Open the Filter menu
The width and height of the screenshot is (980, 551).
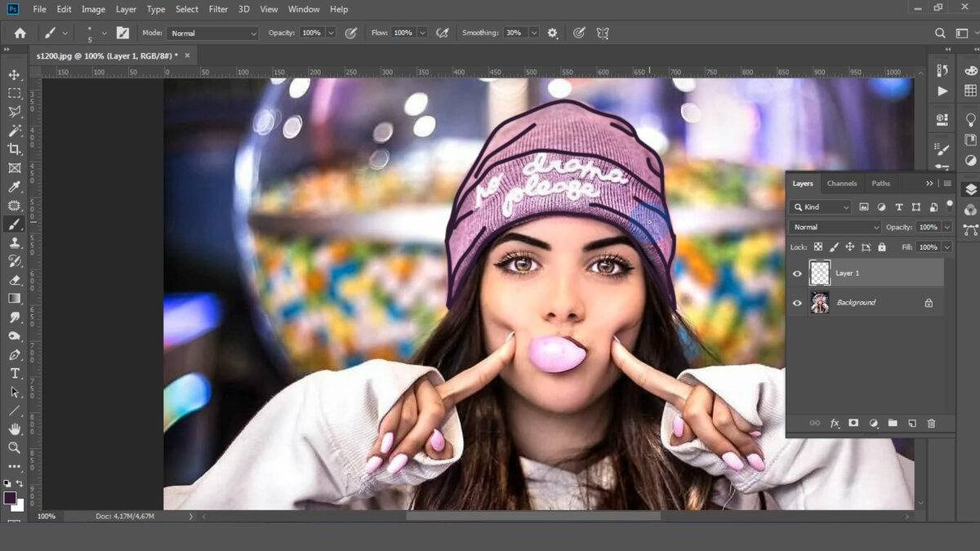(x=218, y=9)
